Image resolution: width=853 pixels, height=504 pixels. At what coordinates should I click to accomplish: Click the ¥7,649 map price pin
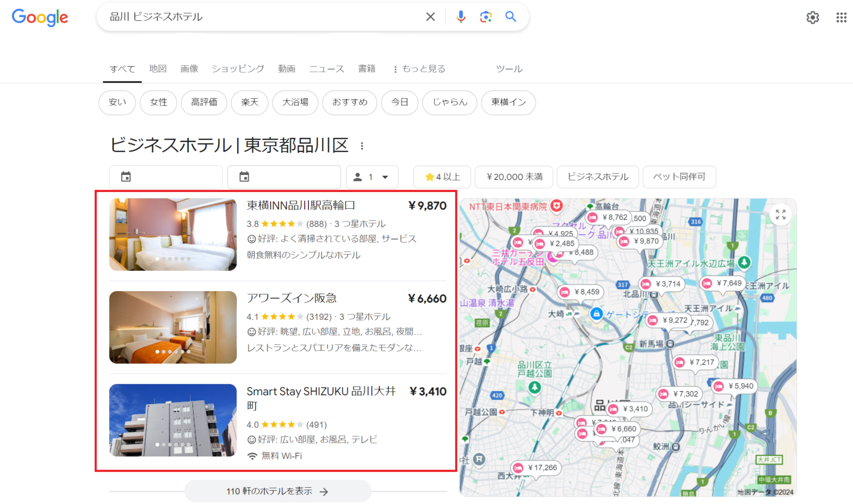click(x=723, y=283)
